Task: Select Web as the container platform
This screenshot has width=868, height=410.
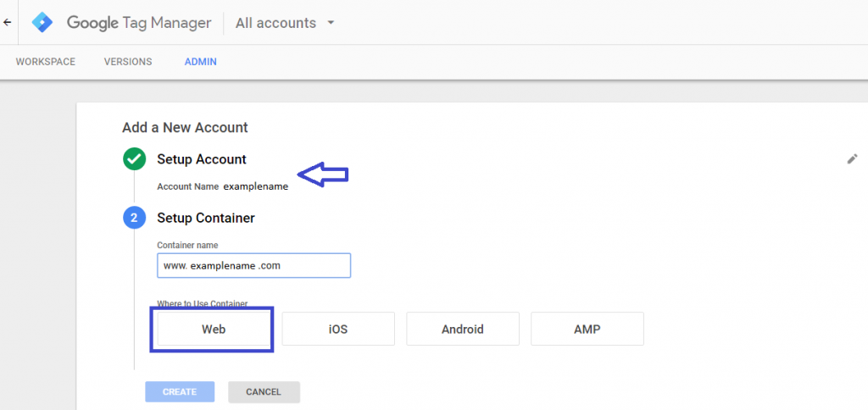Action: coord(213,329)
